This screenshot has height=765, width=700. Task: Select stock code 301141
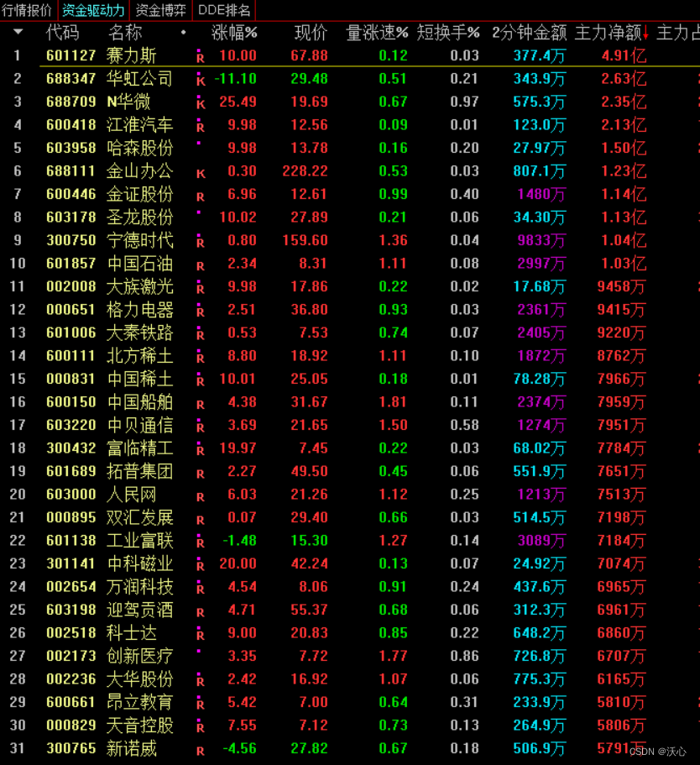71,564
